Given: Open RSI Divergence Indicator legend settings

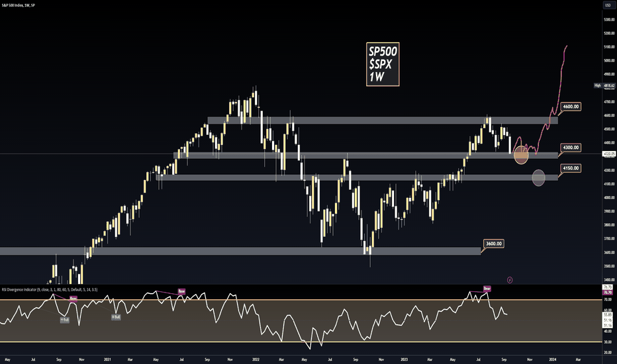Looking at the screenshot, I should (x=50, y=290).
